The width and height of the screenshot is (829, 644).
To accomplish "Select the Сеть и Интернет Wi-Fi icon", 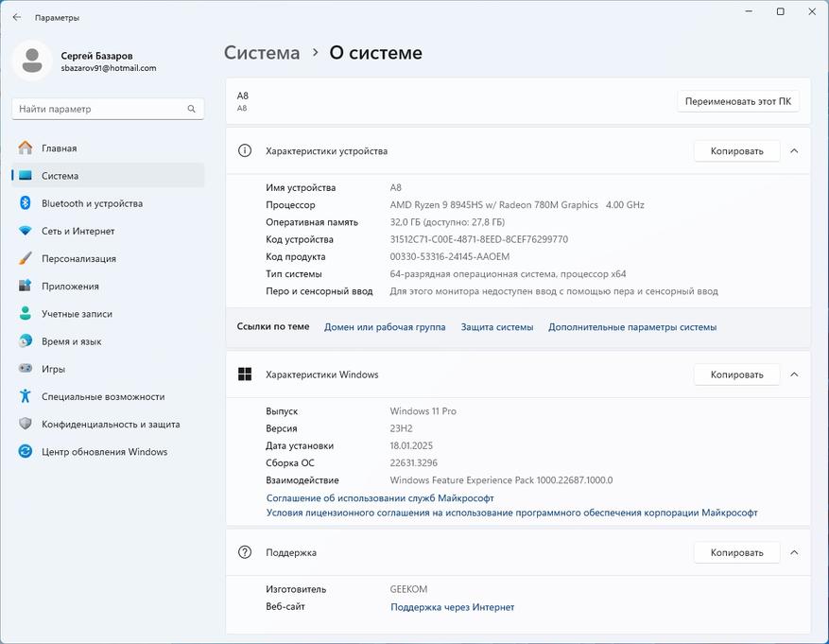I will pos(26,231).
